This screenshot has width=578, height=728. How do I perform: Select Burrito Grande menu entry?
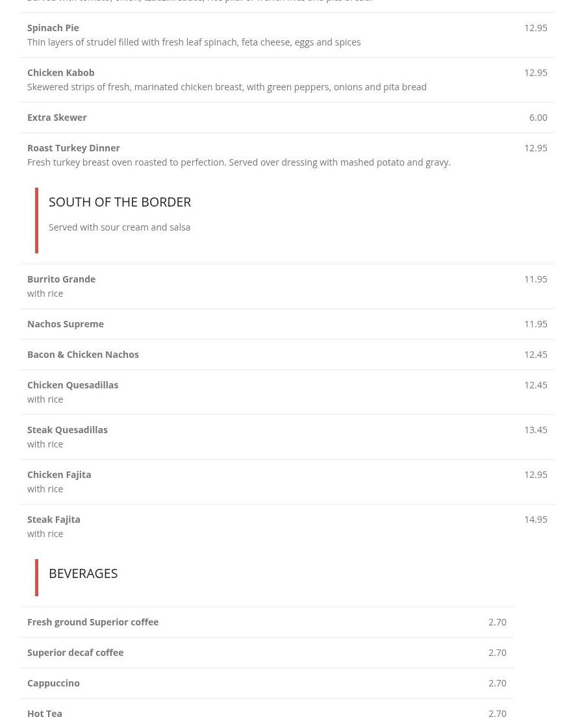pos(62,279)
